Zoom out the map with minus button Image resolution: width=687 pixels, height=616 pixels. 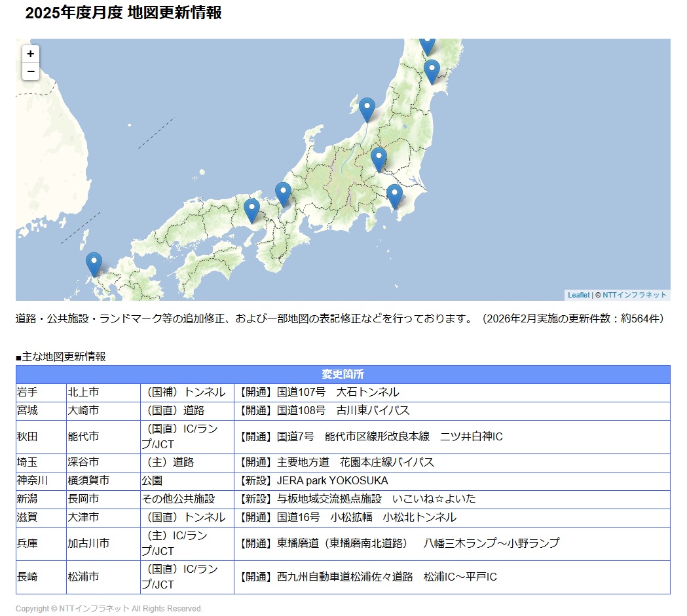point(31,71)
